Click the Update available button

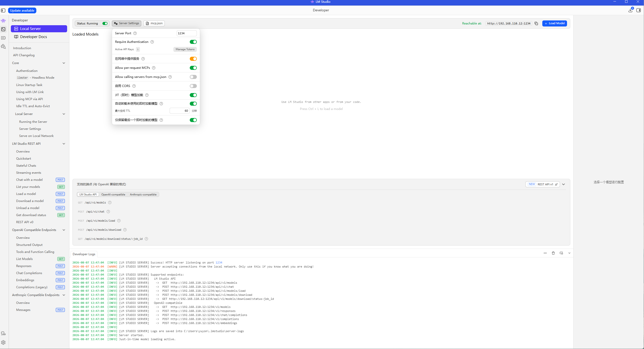click(x=22, y=10)
